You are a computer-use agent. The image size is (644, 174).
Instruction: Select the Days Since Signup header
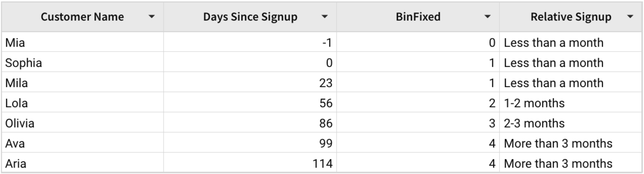point(250,17)
